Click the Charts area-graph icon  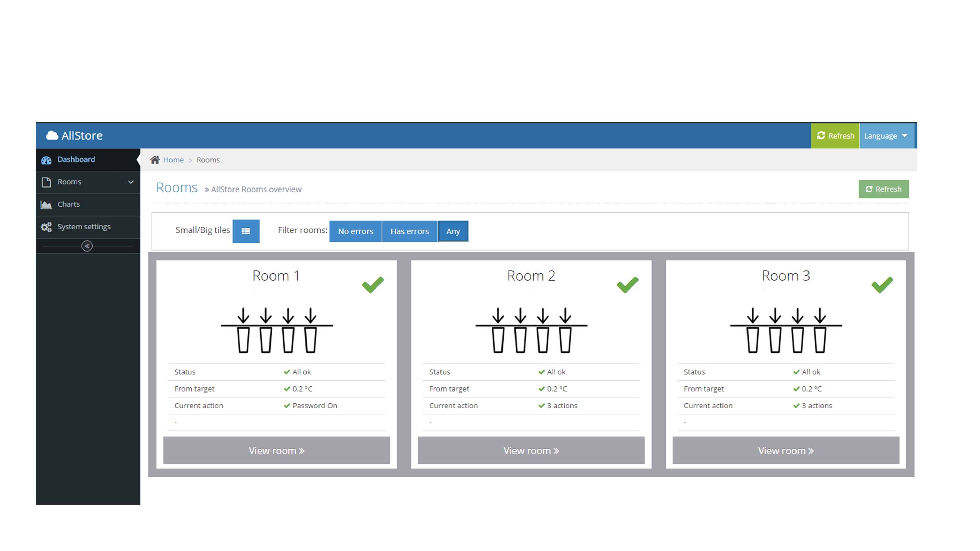click(46, 205)
